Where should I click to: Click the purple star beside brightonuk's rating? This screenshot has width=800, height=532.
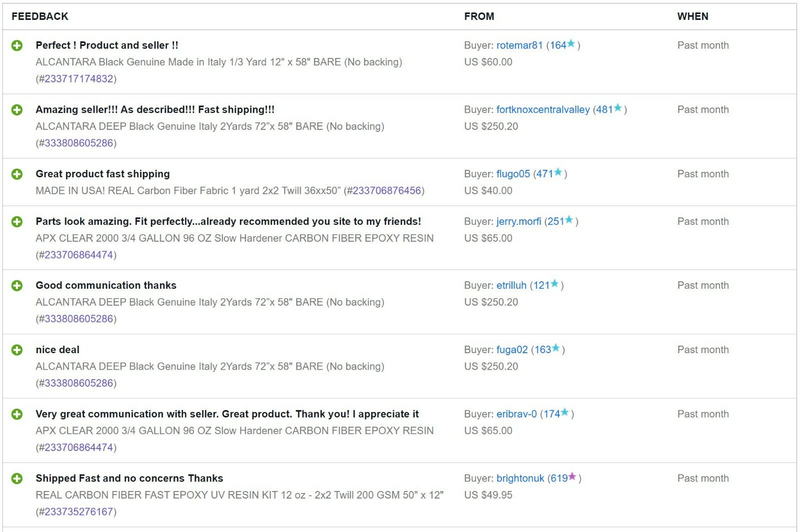[x=572, y=477]
